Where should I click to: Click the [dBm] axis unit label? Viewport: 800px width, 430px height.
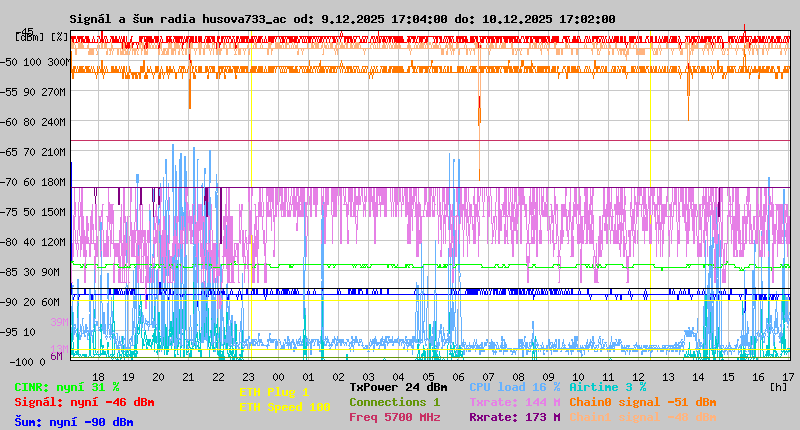28,36
